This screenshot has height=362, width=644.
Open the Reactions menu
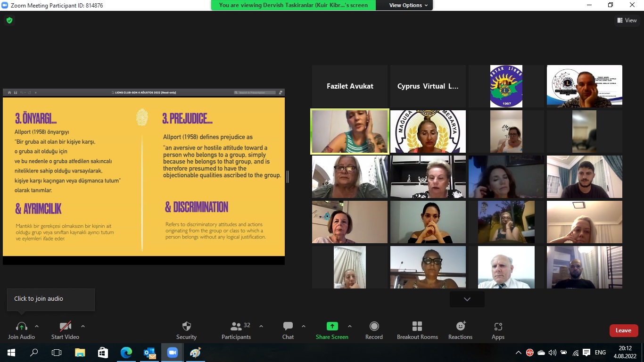point(460,330)
